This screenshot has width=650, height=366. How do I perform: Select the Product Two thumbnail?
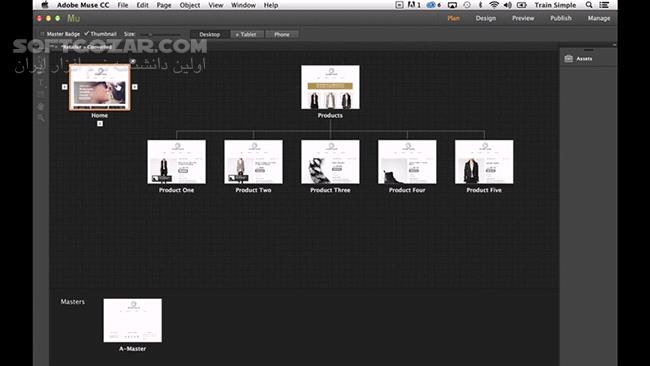pos(253,162)
